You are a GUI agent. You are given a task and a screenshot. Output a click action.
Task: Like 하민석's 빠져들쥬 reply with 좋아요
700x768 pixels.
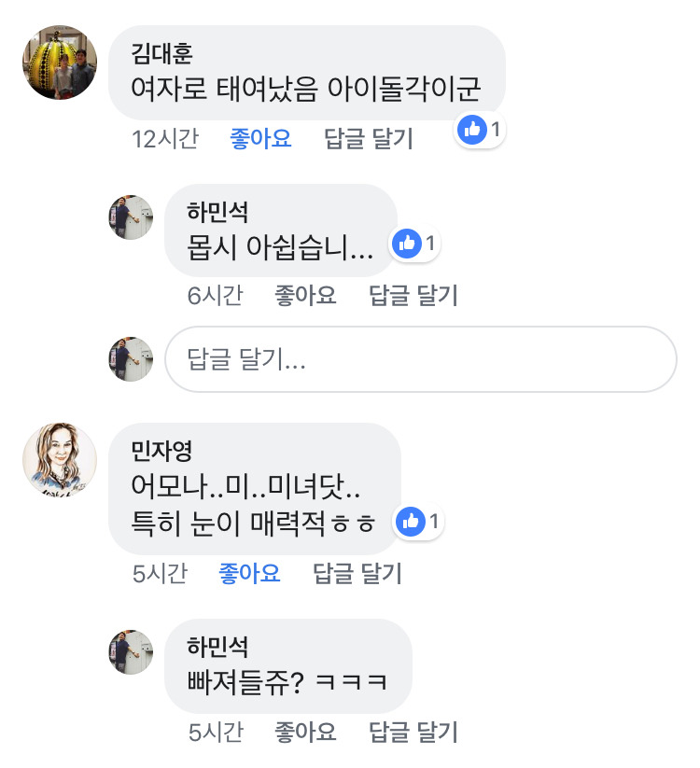[x=306, y=733]
